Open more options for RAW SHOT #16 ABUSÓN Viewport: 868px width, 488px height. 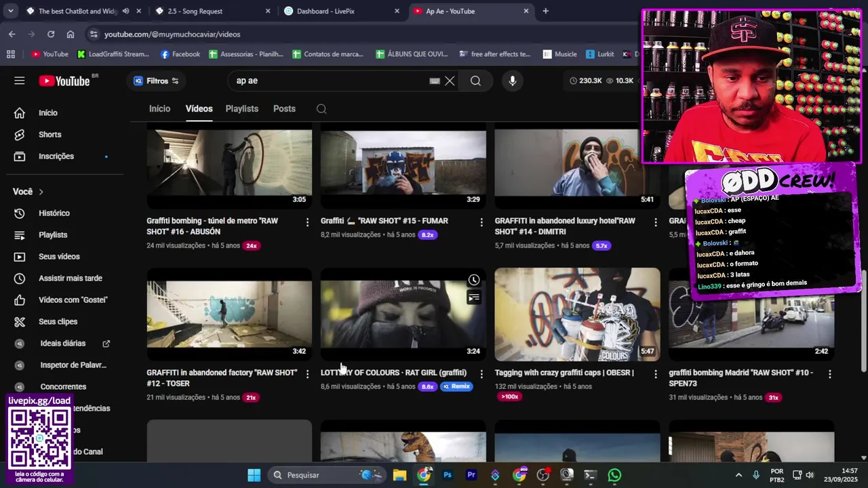[307, 222]
